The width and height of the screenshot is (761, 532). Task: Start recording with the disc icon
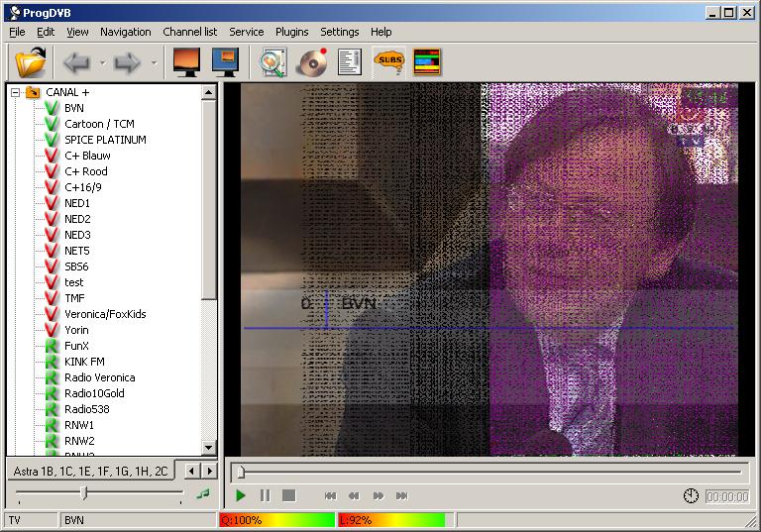[312, 62]
